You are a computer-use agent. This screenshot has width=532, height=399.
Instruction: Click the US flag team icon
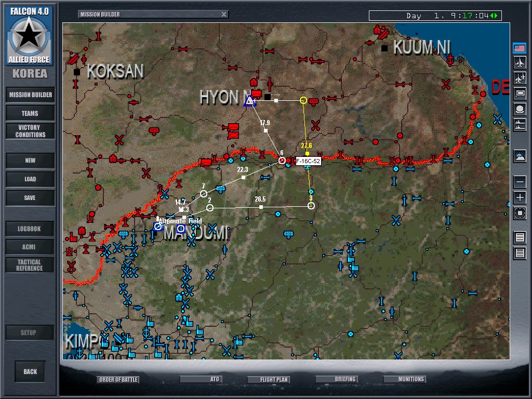(519, 48)
